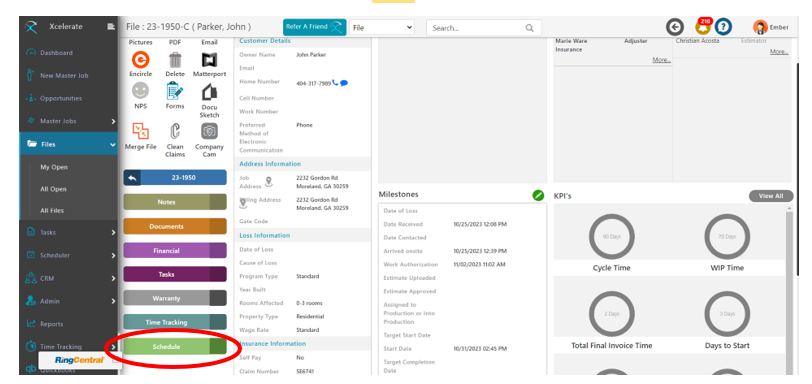
Task: Open the Warranty section button
Action: (x=175, y=298)
